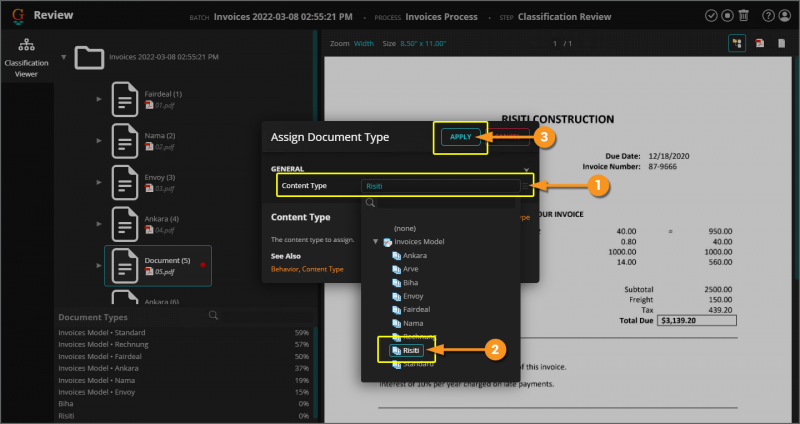This screenshot has height=424, width=800.
Task: Choose Risiti in the type list
Action: coord(406,351)
